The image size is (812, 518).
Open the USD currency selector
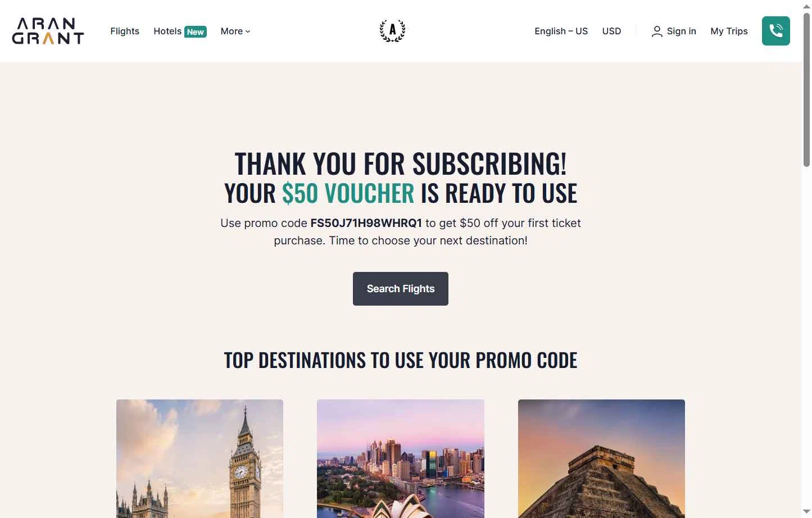(611, 31)
